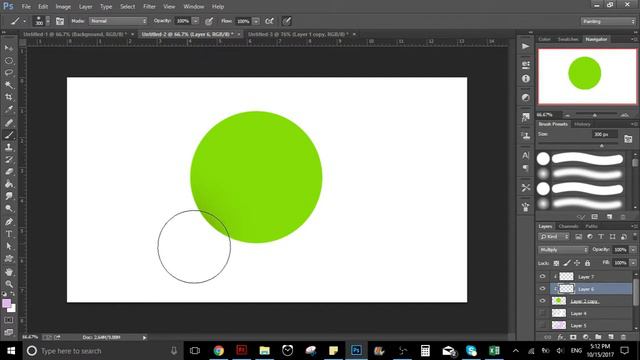Open the Window menu
Viewport: 640px width, 360px height.
[193, 7]
